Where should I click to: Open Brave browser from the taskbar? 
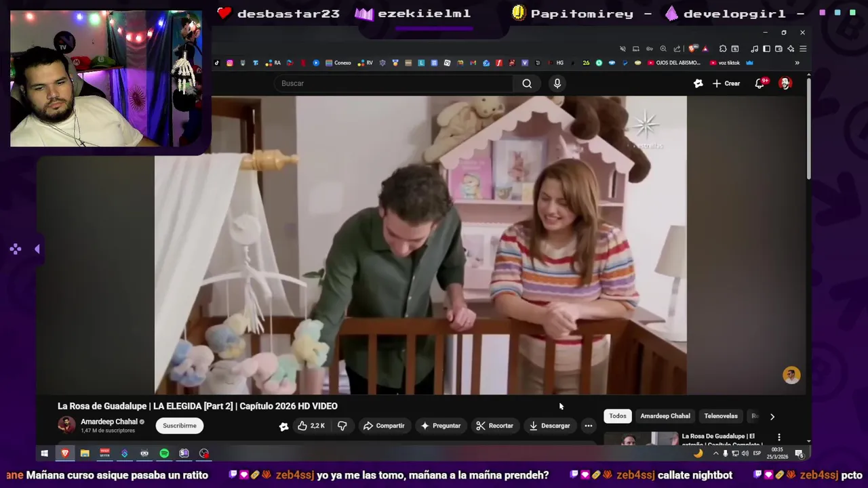click(65, 453)
